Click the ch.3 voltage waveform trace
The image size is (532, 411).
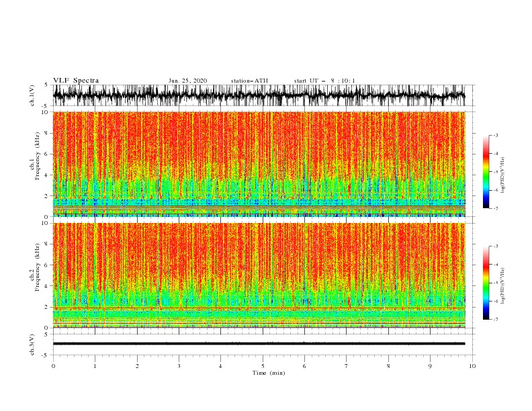[259, 344]
